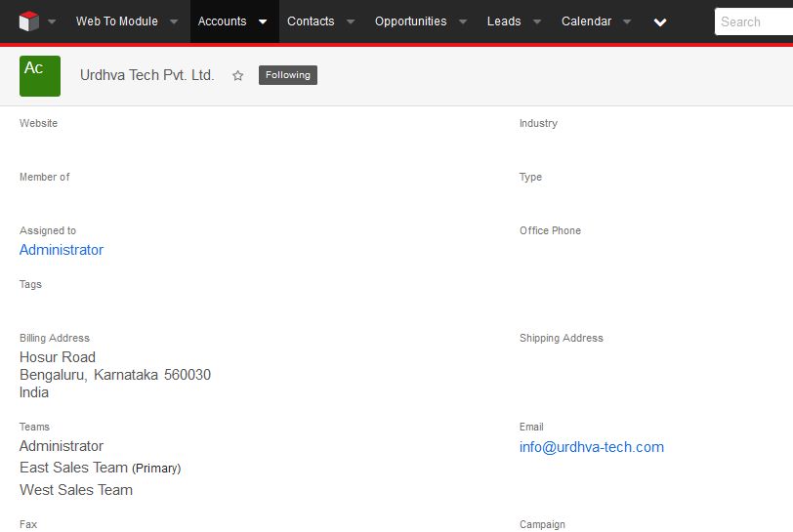Open the Calendar module
Viewport: 793px width, 532px height.
click(x=586, y=21)
